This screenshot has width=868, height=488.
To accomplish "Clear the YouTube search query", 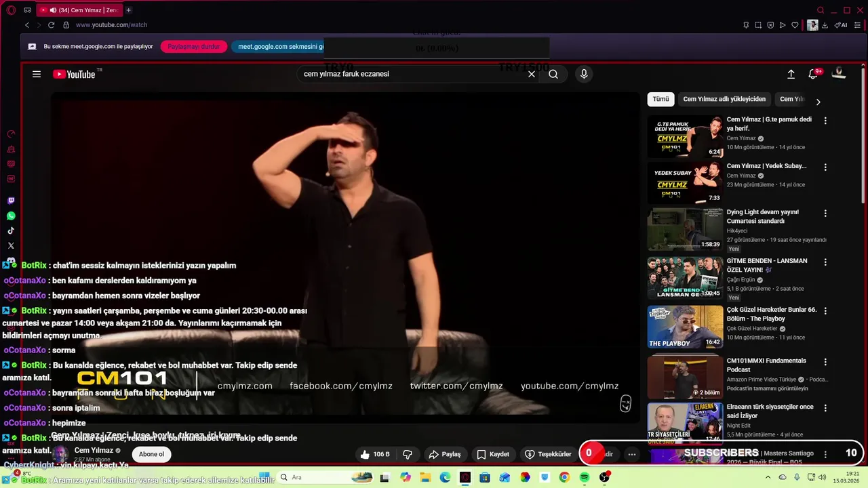I will (x=532, y=75).
